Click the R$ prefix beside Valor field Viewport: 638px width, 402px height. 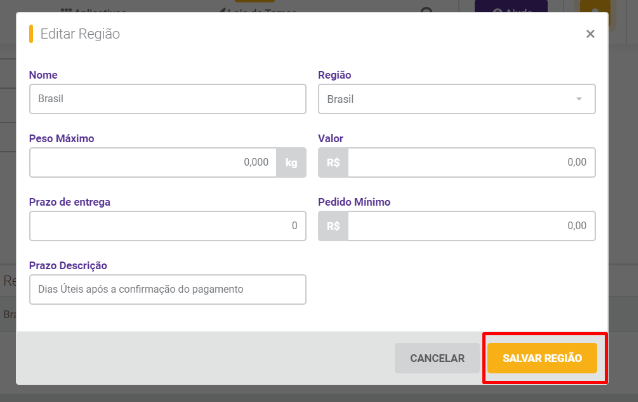[333, 162]
